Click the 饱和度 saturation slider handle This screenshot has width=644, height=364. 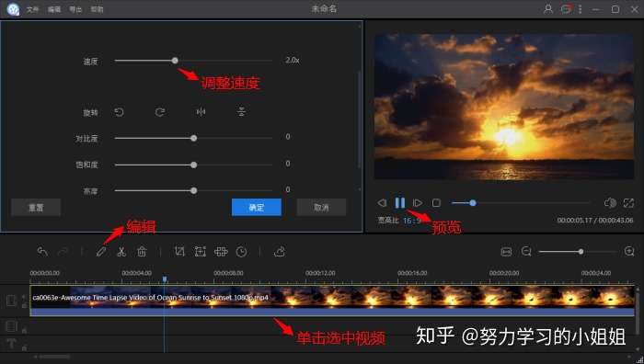coord(194,165)
